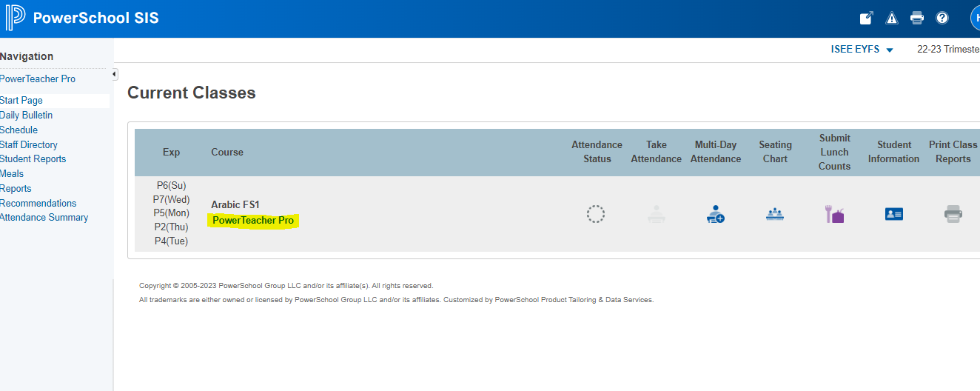Click the 22-23 Trimester term selector

coord(948,50)
